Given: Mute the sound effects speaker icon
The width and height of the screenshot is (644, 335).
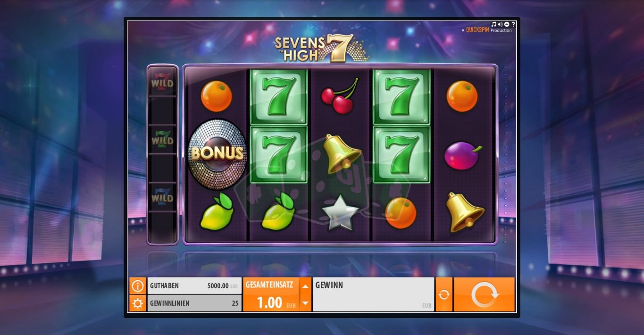Looking at the screenshot, I should (x=500, y=25).
